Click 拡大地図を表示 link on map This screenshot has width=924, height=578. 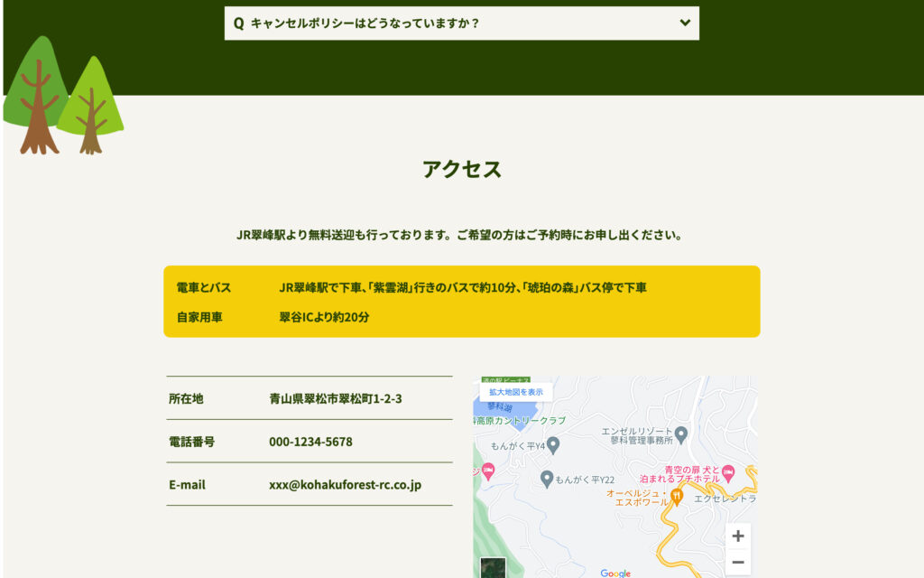click(516, 392)
